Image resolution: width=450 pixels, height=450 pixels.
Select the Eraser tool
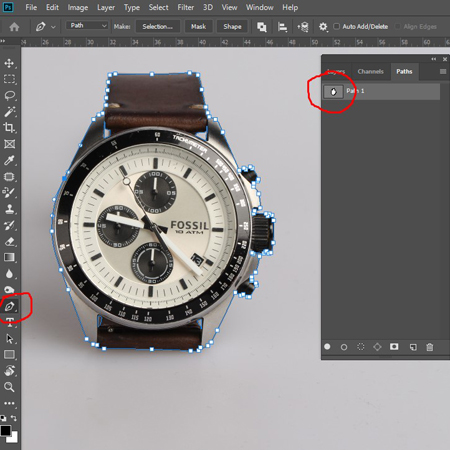tap(9, 241)
